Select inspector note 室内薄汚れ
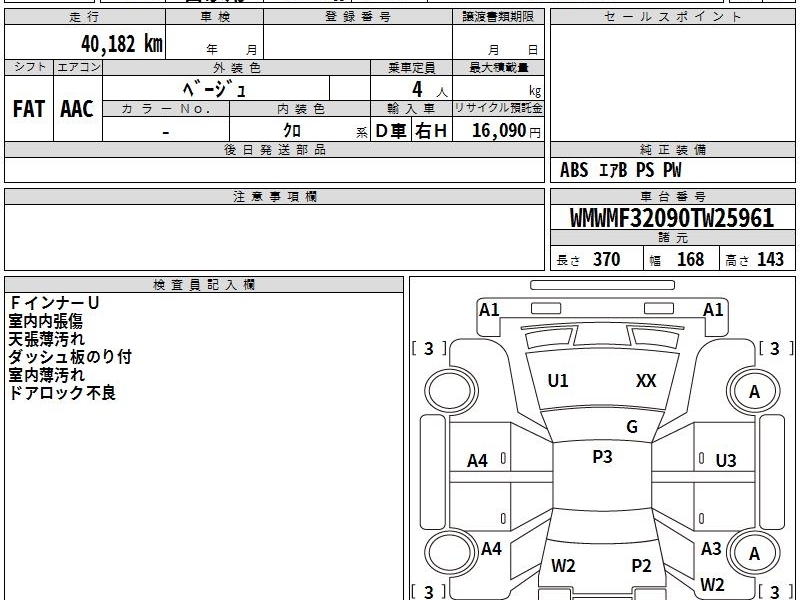The image size is (800, 600). point(46,374)
